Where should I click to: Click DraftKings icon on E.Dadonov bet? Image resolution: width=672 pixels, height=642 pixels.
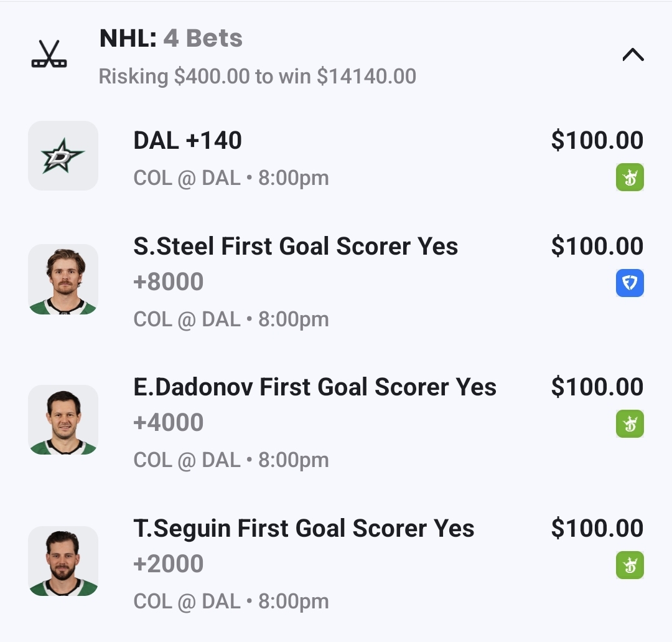(630, 424)
